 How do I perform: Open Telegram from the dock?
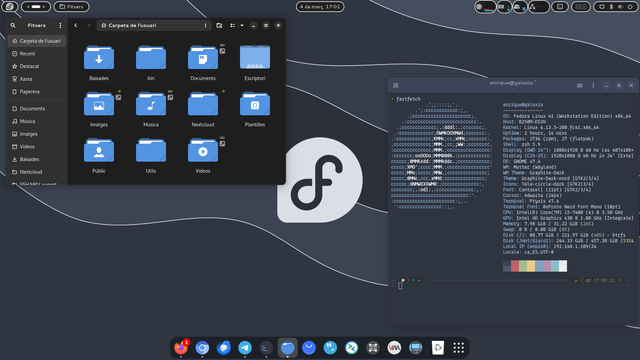(245, 348)
